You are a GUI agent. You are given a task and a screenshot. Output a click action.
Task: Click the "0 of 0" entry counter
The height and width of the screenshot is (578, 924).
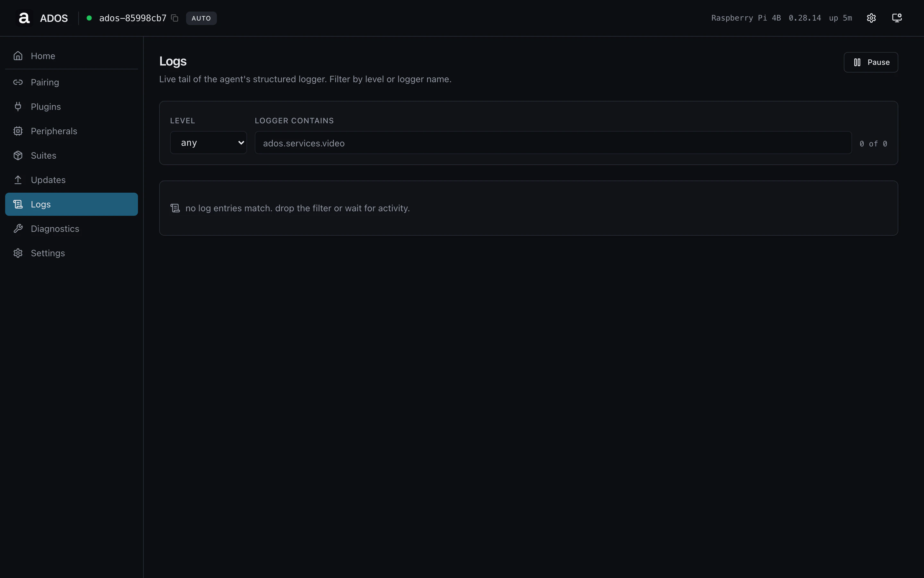[873, 144]
